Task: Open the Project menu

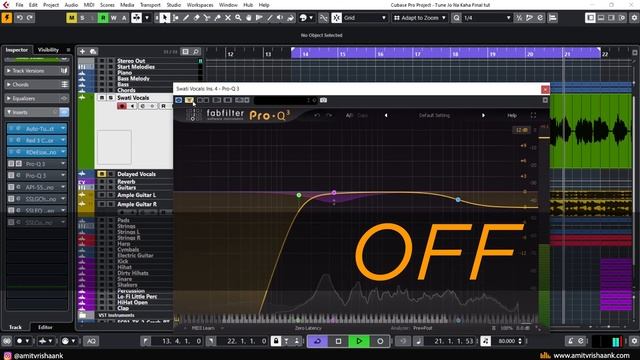Action: click(x=51, y=5)
